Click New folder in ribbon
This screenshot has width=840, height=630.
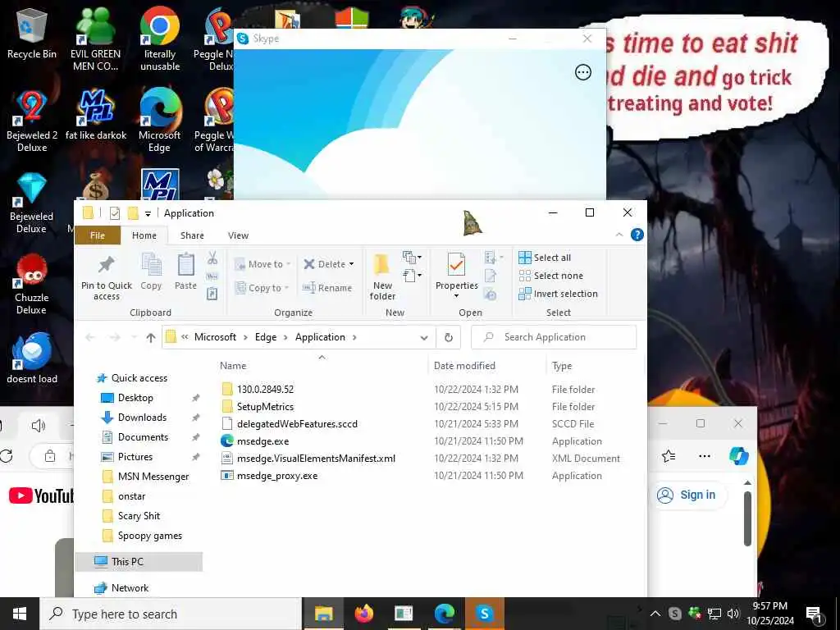382,277
